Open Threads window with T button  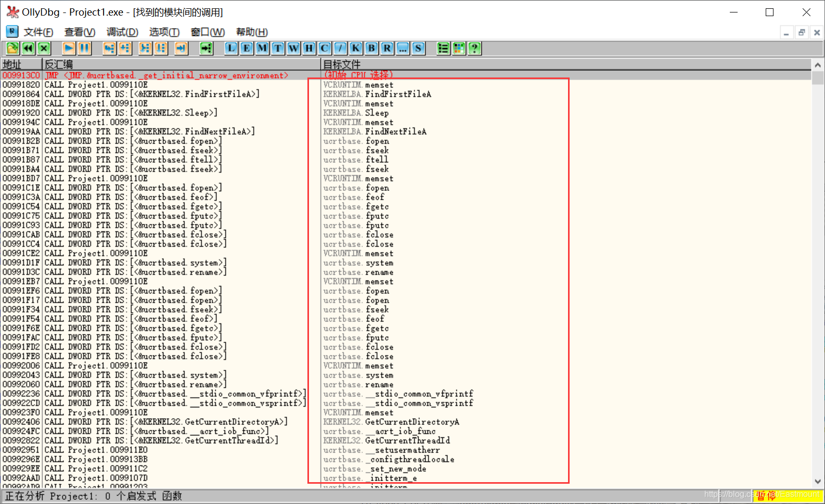coord(278,48)
